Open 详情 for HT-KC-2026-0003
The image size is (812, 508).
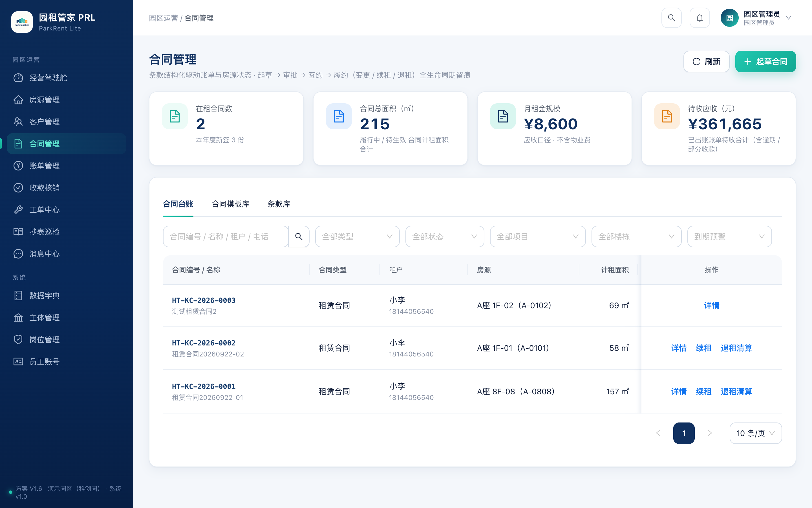tap(711, 305)
